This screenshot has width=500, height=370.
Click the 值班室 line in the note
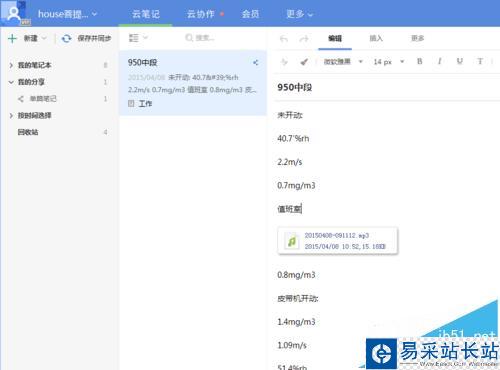point(289,209)
